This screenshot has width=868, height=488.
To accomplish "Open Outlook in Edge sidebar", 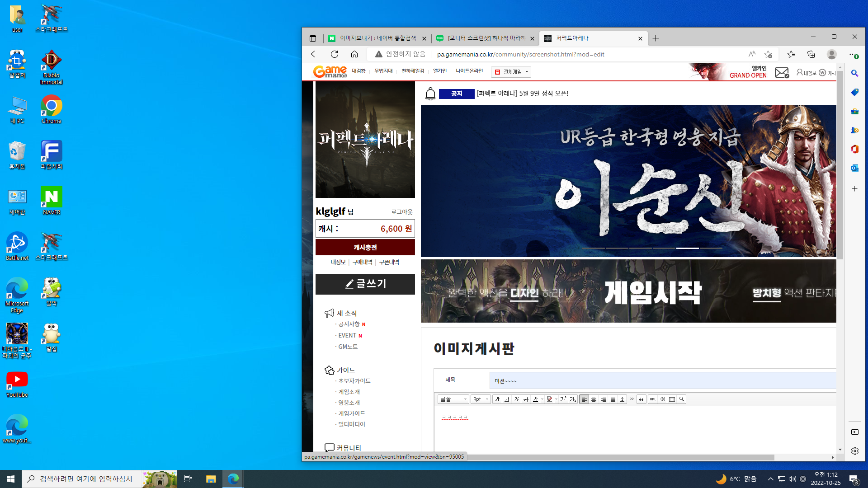I will click(854, 168).
